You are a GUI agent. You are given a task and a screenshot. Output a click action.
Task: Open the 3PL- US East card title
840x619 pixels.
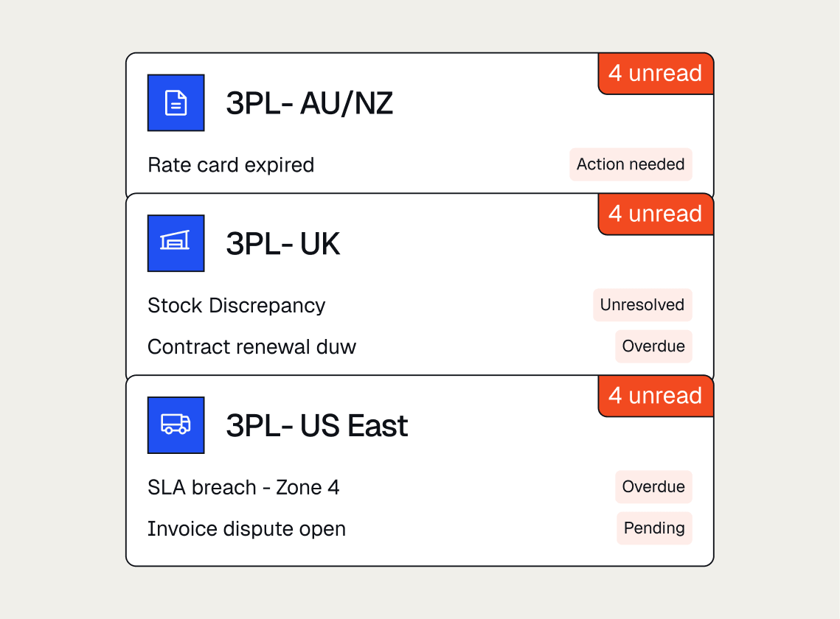tap(316, 426)
